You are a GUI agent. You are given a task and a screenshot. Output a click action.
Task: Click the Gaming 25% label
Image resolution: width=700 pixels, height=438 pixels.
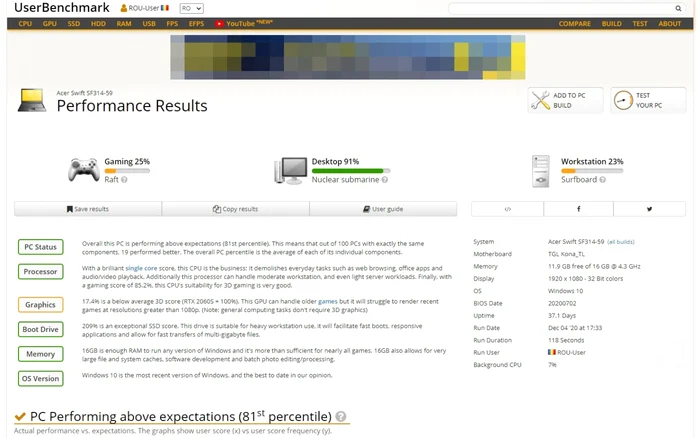click(x=127, y=162)
